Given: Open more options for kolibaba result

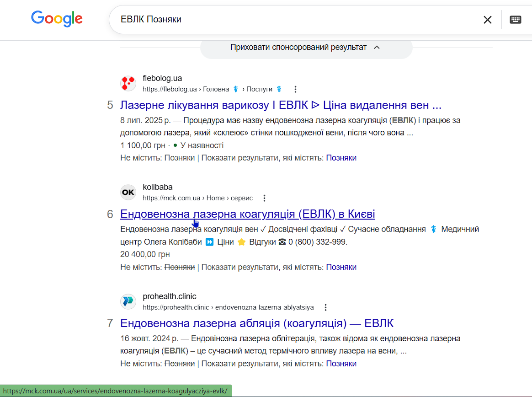Looking at the screenshot, I should click(x=264, y=198).
